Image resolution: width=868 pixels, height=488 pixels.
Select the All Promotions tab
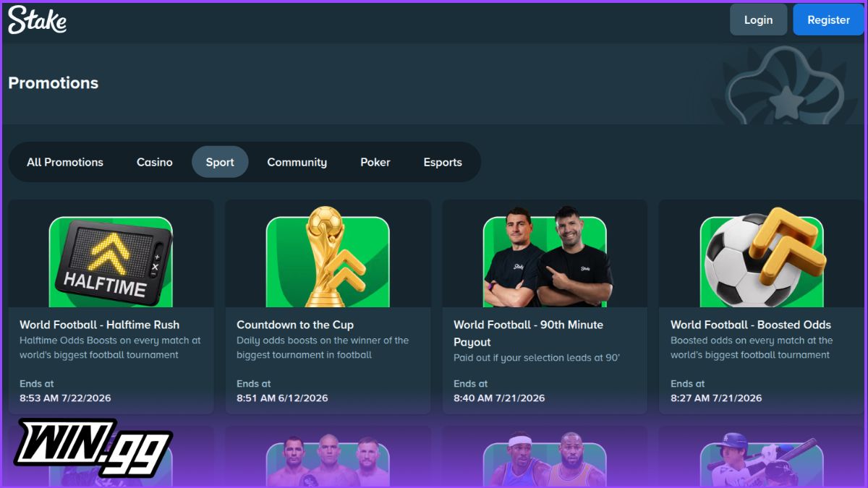[x=65, y=162]
